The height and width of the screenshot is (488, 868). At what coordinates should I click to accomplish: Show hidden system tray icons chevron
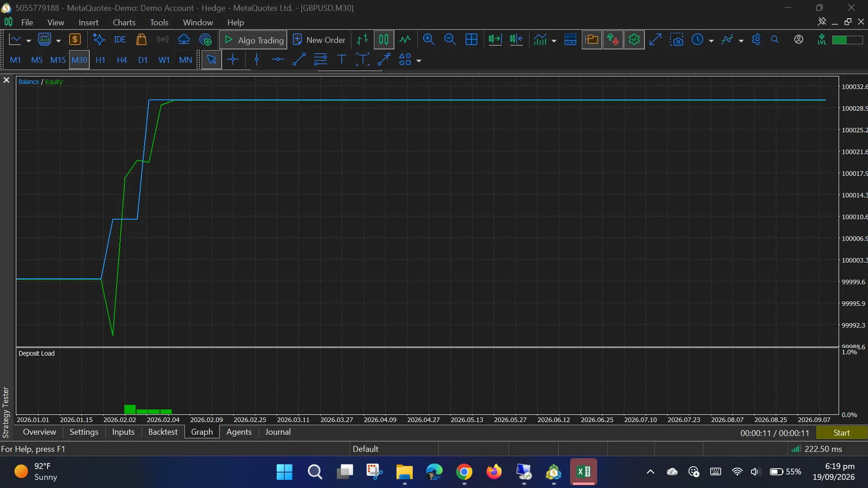(x=650, y=472)
